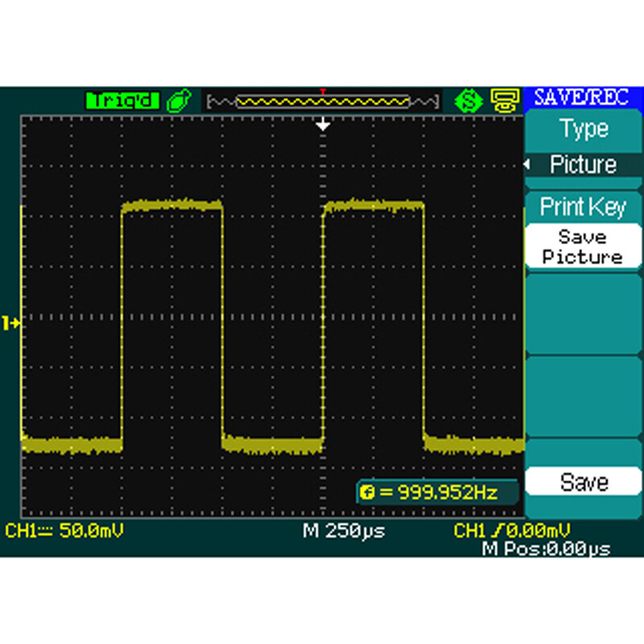Click the waveform memory overview bar
This screenshot has height=644, width=644.
click(323, 101)
